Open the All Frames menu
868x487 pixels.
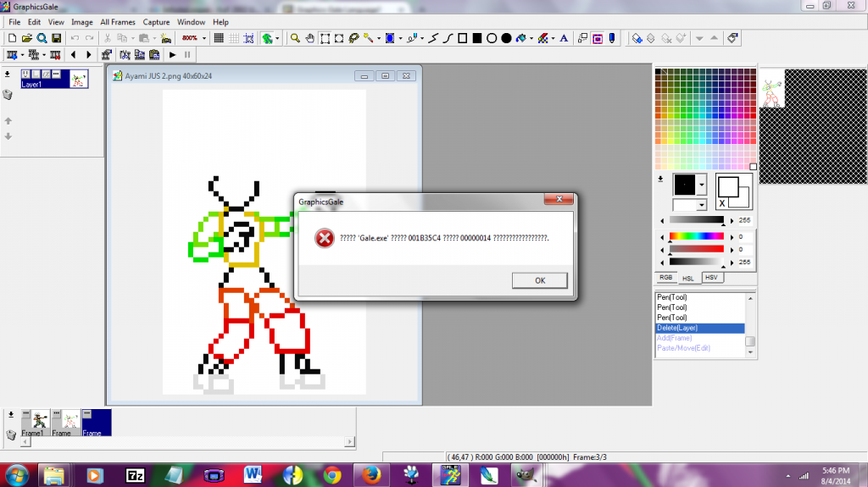tap(118, 21)
